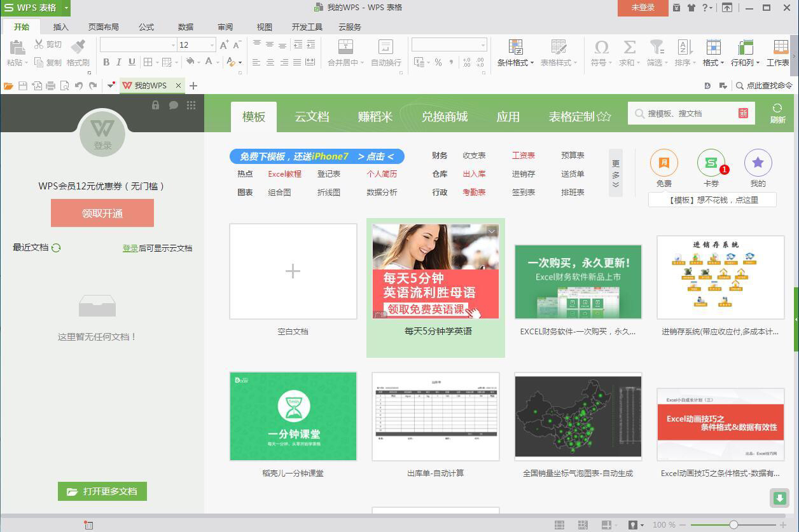Screen dimensions: 799x532
Task: Click the 登录 link in left panel
Action: 130,248
